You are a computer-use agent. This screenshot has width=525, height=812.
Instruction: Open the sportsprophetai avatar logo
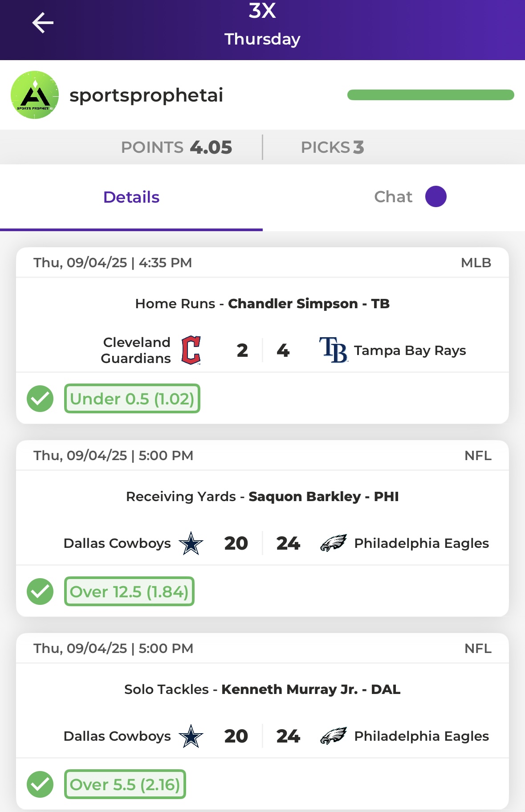35,95
